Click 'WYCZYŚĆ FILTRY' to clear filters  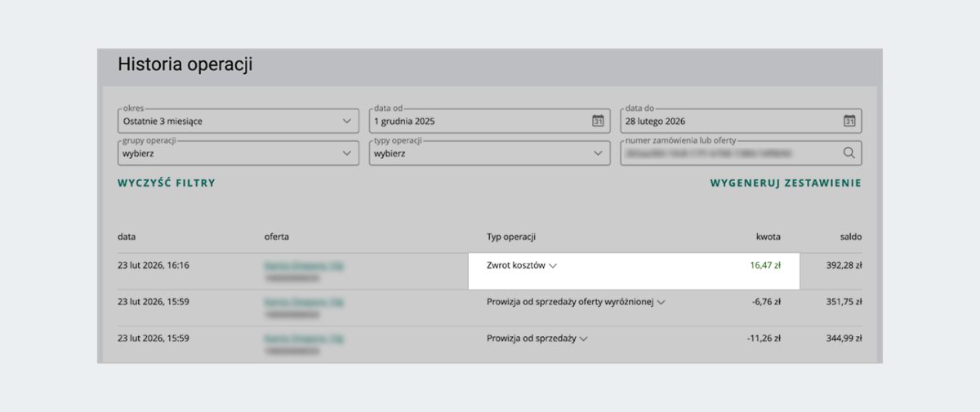tap(167, 184)
